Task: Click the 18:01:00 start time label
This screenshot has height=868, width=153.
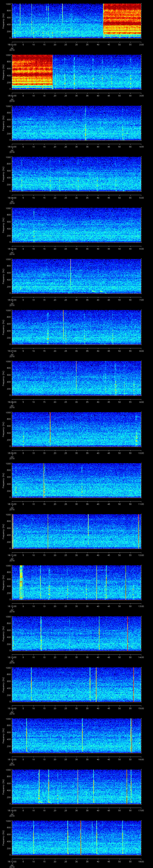Action: (12, 44)
